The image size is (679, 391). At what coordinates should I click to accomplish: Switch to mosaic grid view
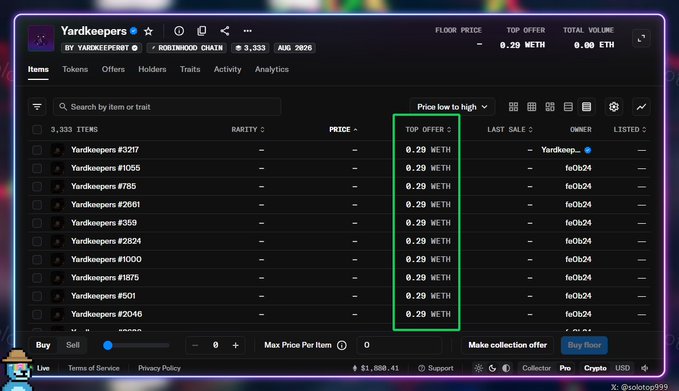pos(550,107)
